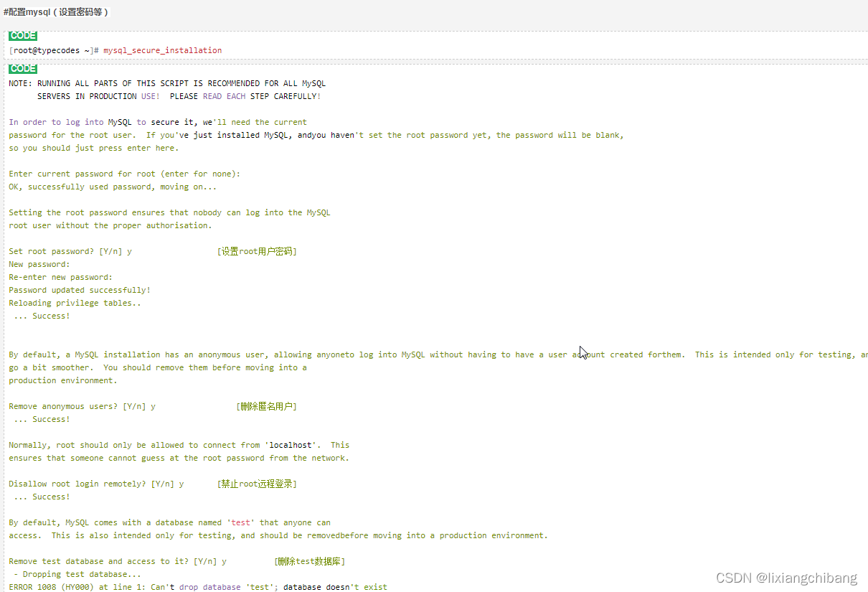Click the line 'so you should just press enter here.'
This screenshot has height=592, width=868.
click(x=94, y=148)
